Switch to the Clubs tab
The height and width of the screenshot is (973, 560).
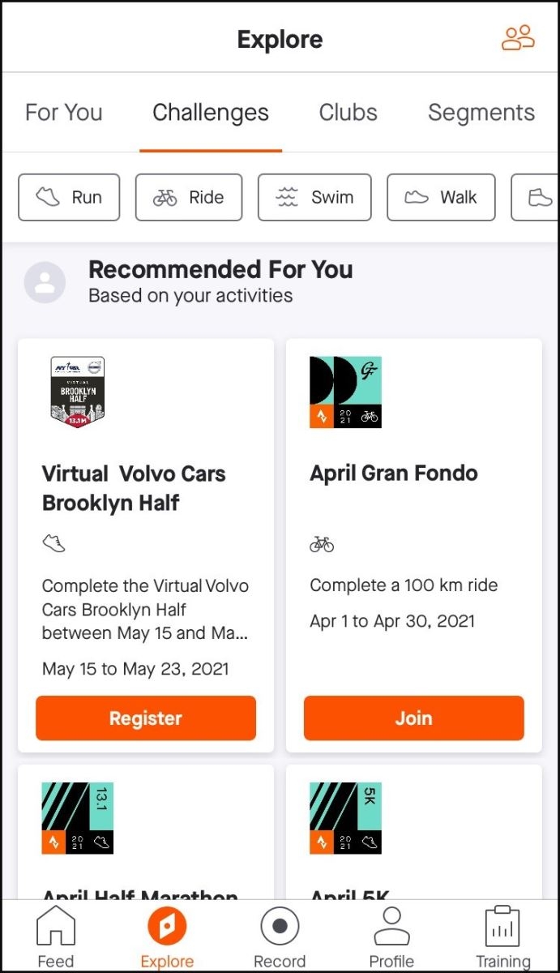click(348, 112)
